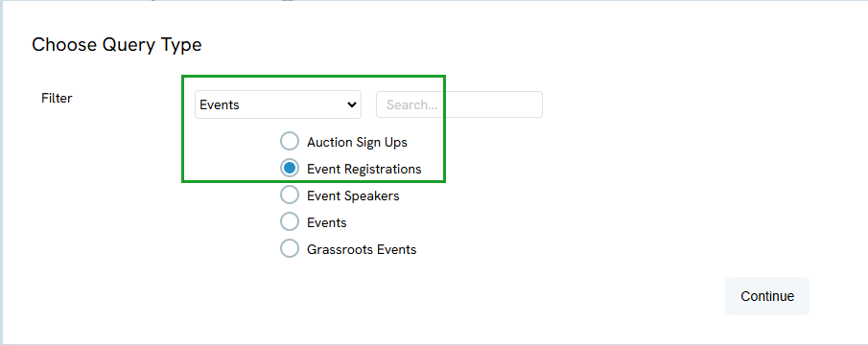The image size is (868, 345).
Task: Click the 'Filter' field label
Action: coord(57,99)
